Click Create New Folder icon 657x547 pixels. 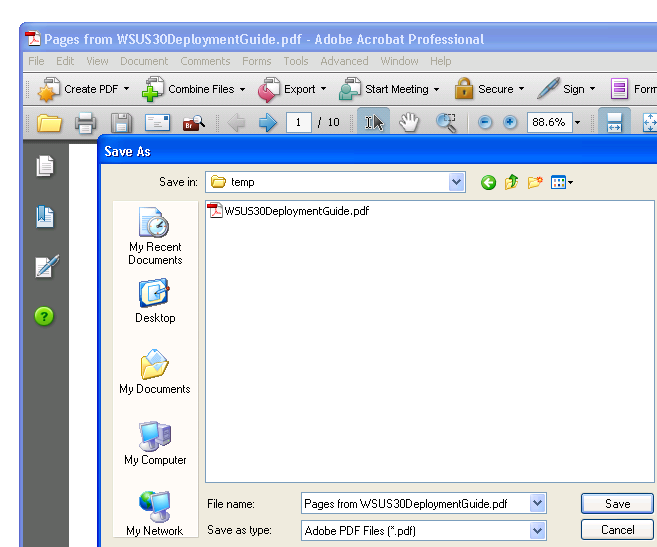[535, 182]
